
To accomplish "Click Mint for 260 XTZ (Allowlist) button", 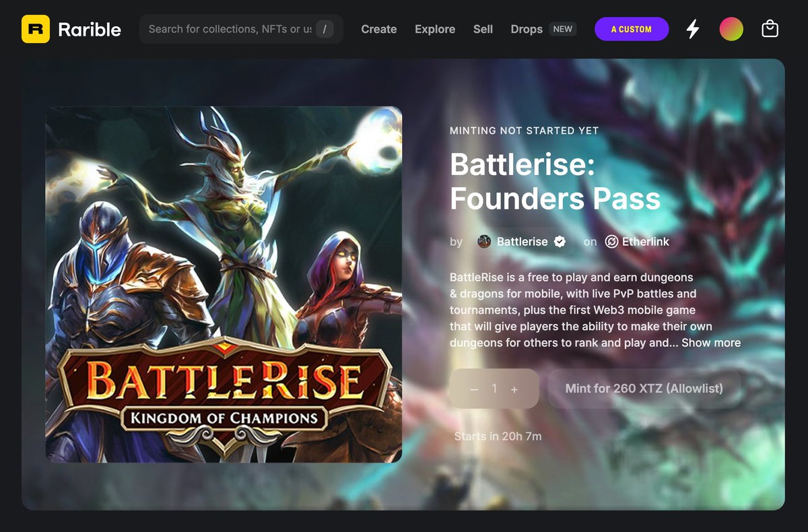I will tap(644, 389).
